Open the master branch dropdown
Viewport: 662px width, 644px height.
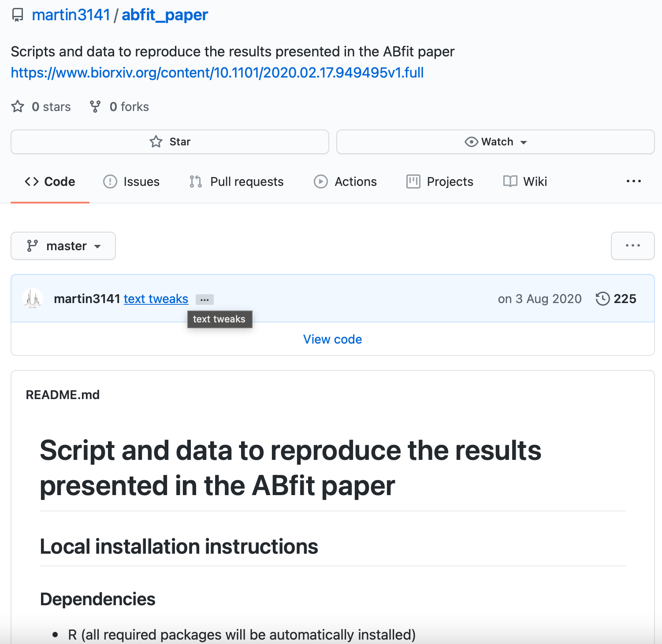(63, 246)
